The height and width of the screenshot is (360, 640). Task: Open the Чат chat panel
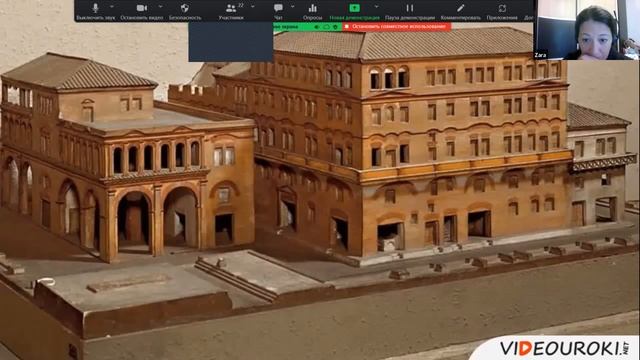(x=278, y=11)
